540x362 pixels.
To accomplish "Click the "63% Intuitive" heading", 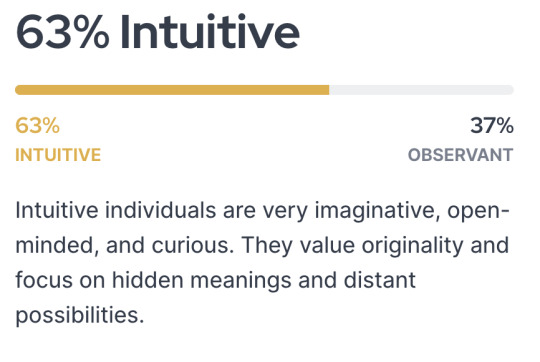I will (157, 31).
